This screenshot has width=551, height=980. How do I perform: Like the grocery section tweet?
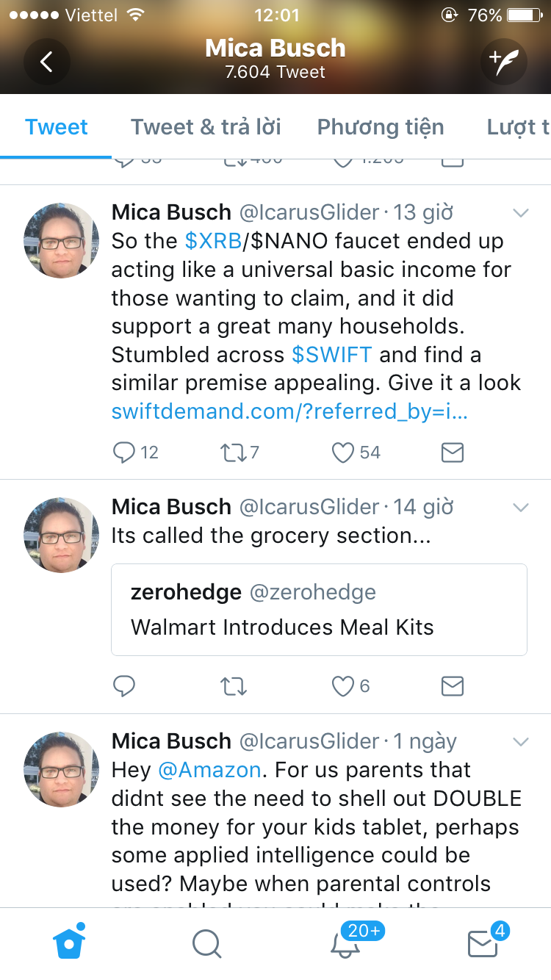coord(343,686)
